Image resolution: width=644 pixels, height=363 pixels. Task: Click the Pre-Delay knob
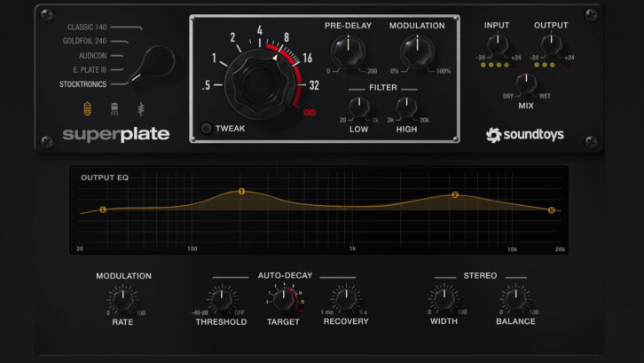click(348, 52)
